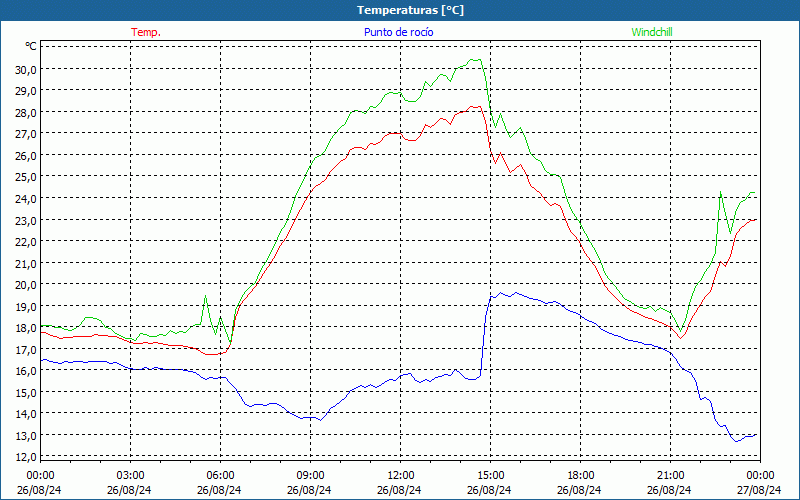Click the '23,0' y-axis value
Screen dimensions: 800x500
tap(26, 221)
